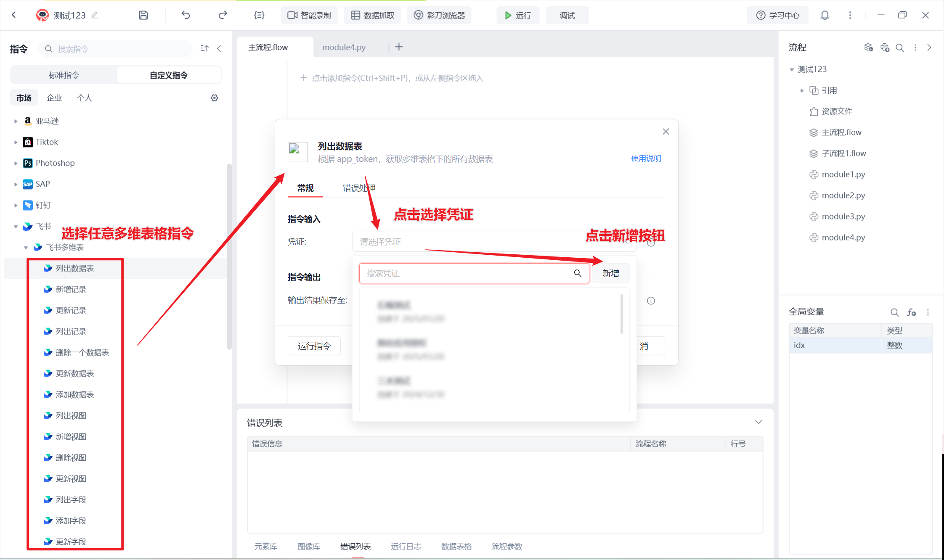Screen dimensions: 944x560
Task: Click the info icon beside output result field
Action: [651, 301]
